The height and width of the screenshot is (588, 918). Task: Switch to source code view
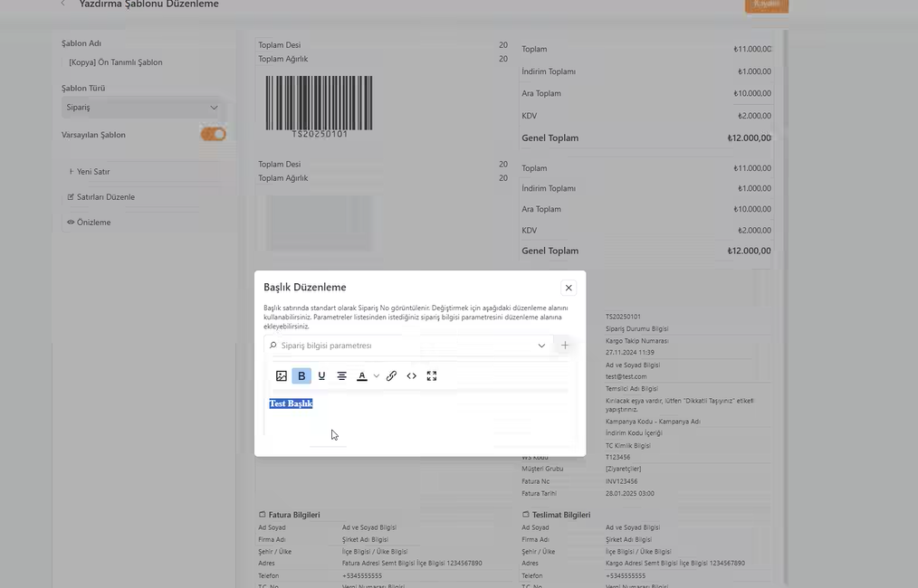tap(412, 375)
